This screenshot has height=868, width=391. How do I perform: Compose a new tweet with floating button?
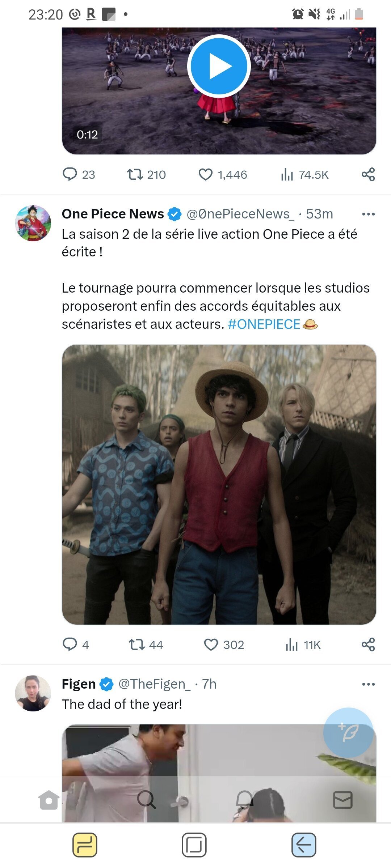(x=348, y=733)
